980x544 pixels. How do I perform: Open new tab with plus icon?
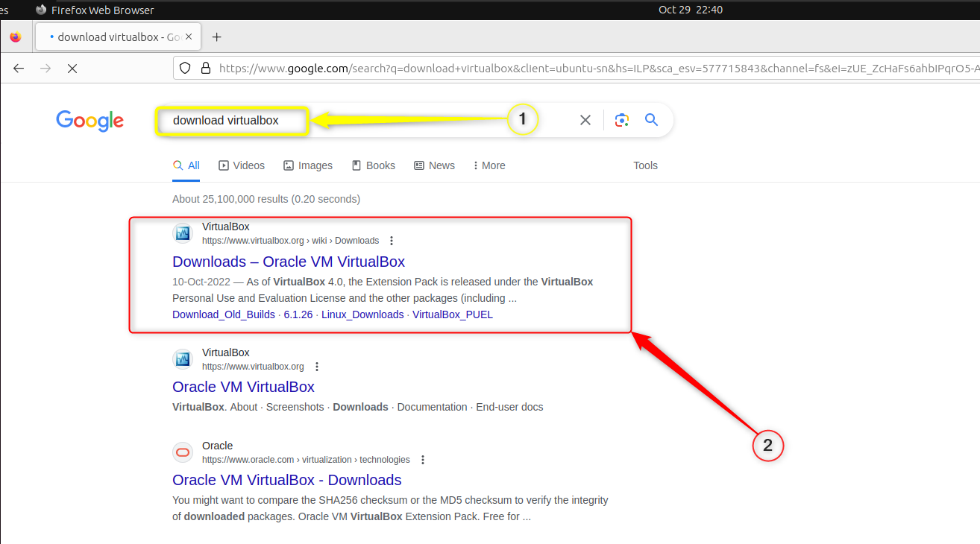(216, 37)
